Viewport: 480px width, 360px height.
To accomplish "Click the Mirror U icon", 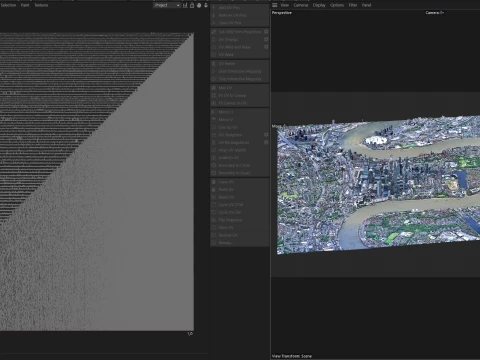I will [x=214, y=112].
